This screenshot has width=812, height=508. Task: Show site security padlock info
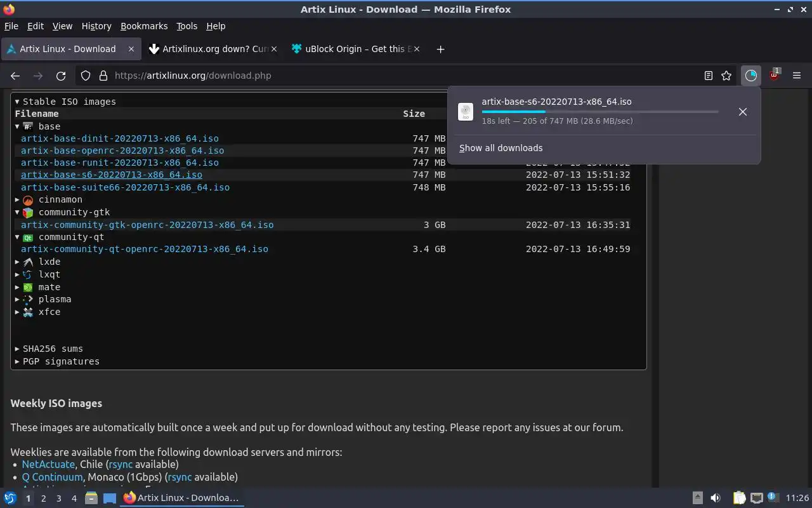pos(103,76)
